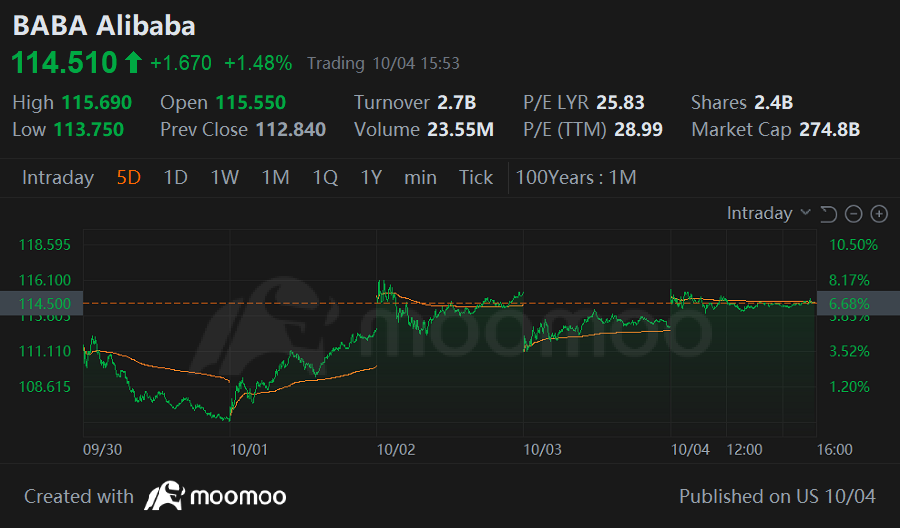This screenshot has height=528, width=900.
Task: Click the 116.100 price axis label
Action: 45,281
